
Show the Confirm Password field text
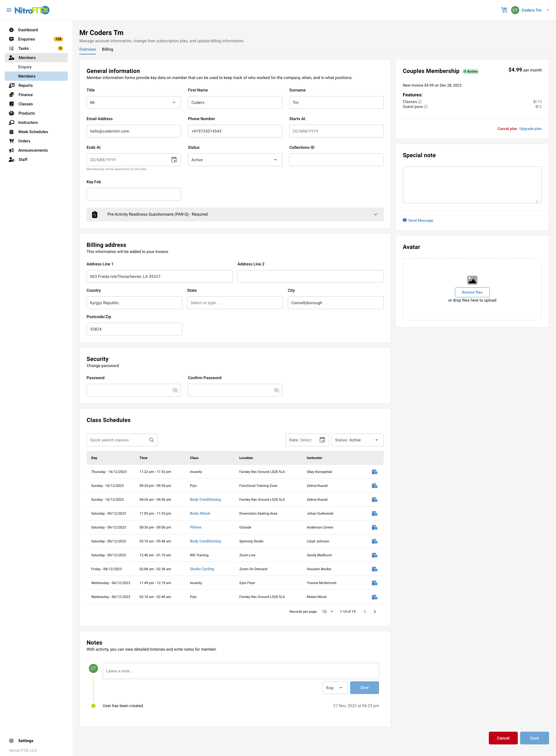[276, 390]
